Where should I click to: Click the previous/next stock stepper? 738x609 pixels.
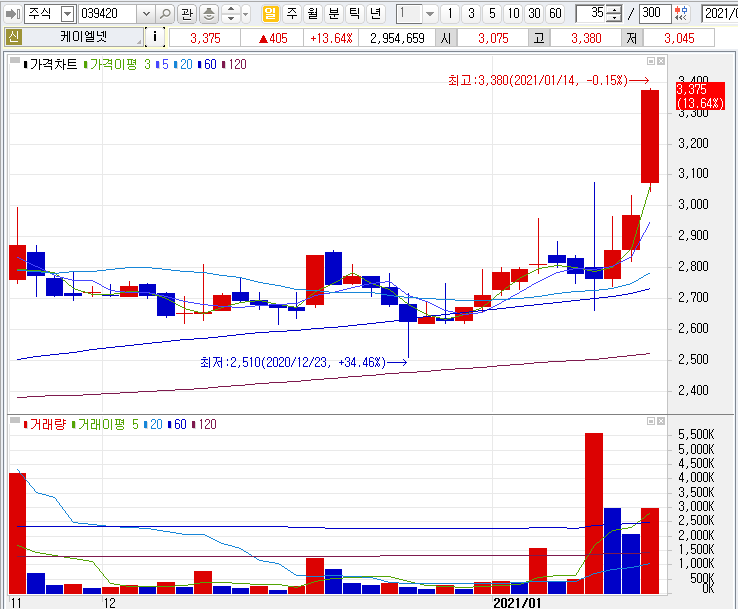point(231,14)
